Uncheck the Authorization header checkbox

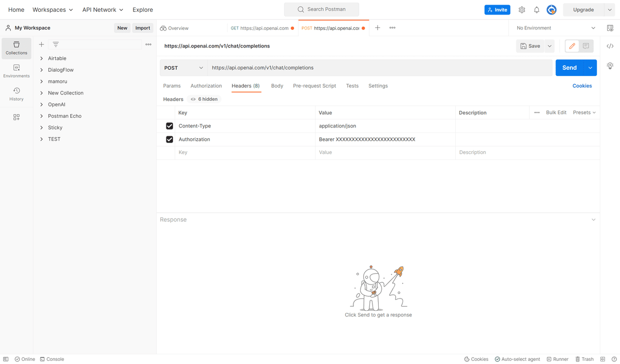(x=169, y=139)
